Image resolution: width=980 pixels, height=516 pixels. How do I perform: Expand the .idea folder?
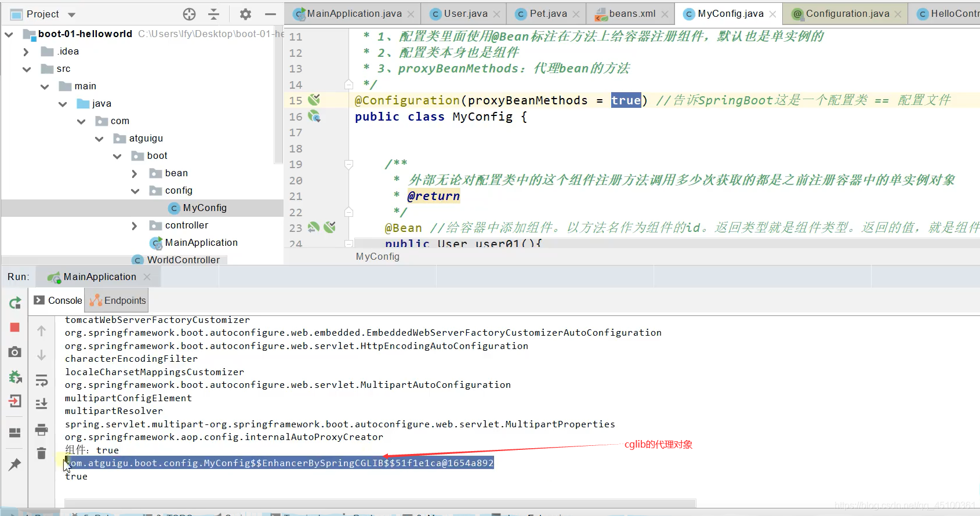(26, 52)
